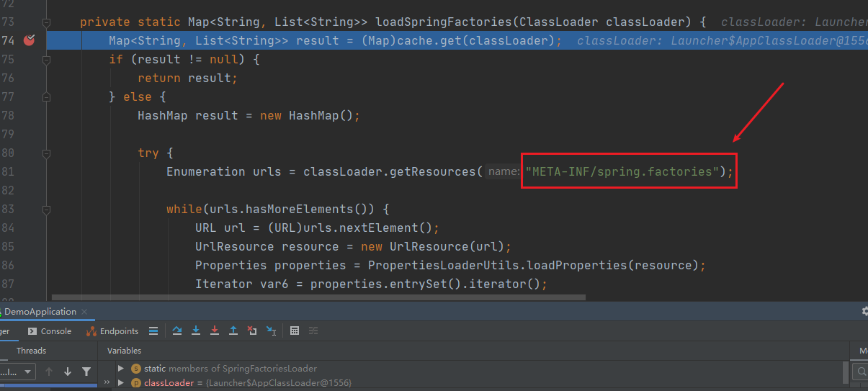Click the Step Over debug icon
This screenshot has height=391, width=868.
pos(177,331)
